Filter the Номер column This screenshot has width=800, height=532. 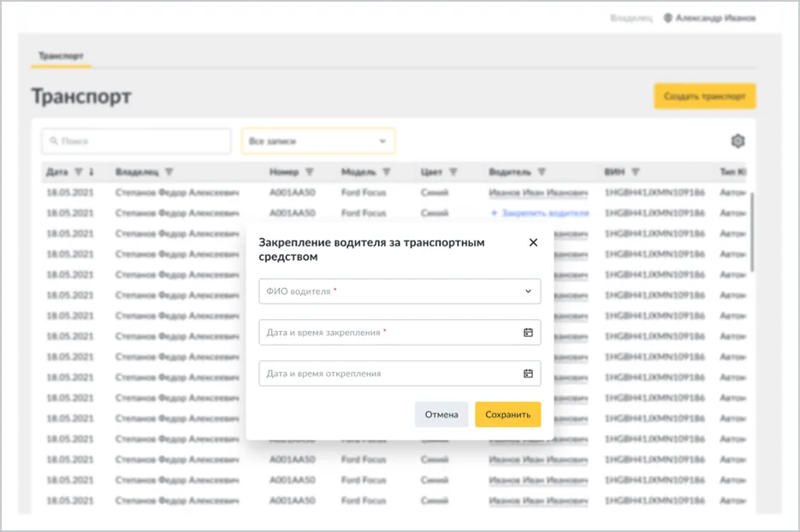[x=310, y=172]
